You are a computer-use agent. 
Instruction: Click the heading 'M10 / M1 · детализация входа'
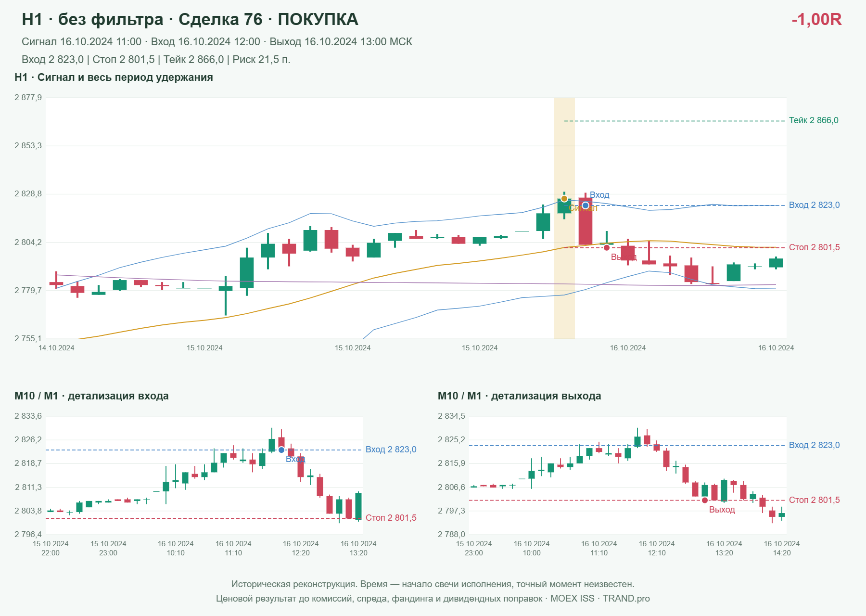click(91, 396)
